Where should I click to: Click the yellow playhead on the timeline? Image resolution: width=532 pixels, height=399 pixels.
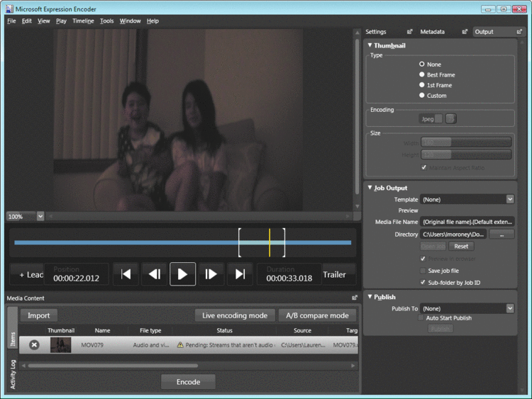click(x=270, y=242)
